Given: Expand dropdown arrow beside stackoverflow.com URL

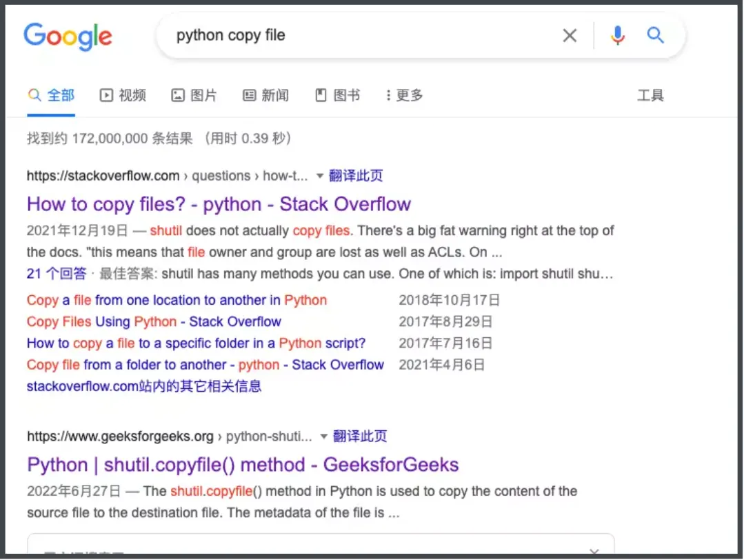Looking at the screenshot, I should [x=319, y=176].
